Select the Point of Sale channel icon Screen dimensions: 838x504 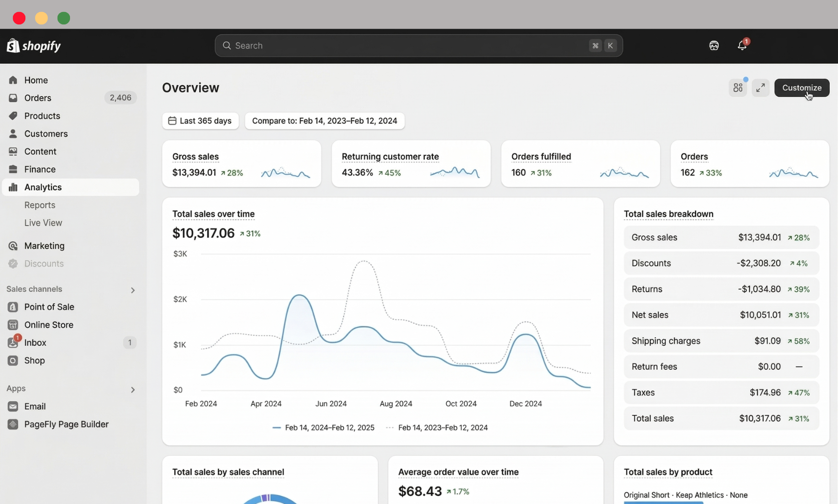click(x=13, y=307)
